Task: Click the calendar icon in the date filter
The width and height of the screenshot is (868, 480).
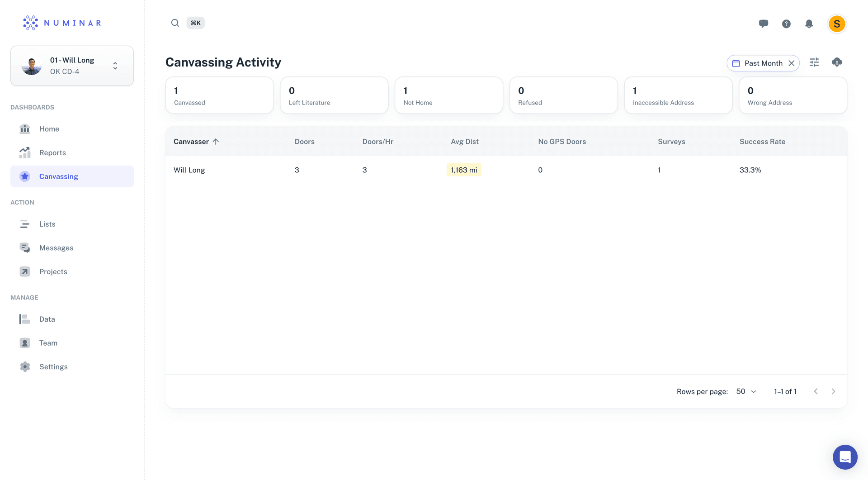Action: [x=736, y=63]
